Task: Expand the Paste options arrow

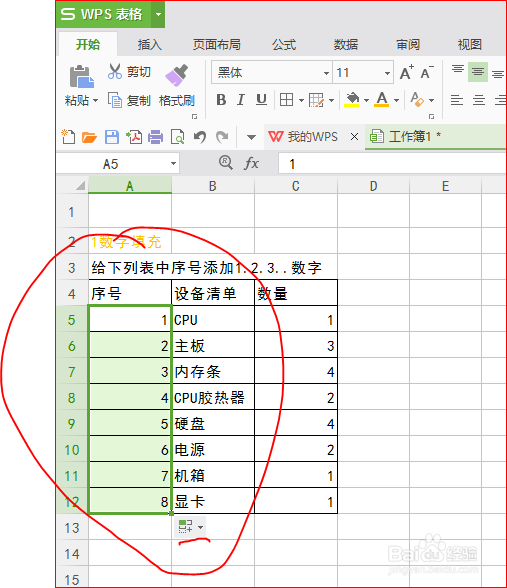Action: (95, 100)
